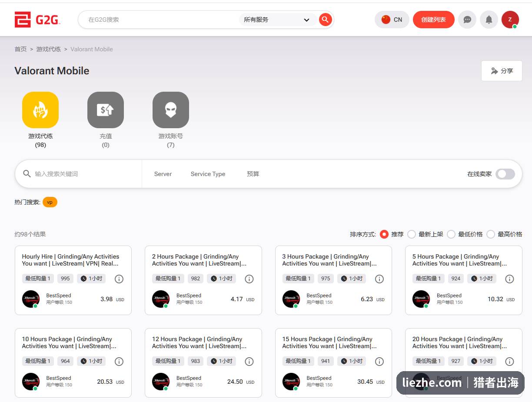
Task: Click the 创建列表 button
Action: (x=433, y=20)
